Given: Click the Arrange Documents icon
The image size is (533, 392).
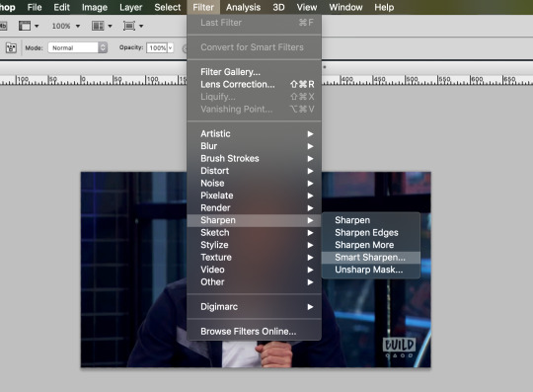Looking at the screenshot, I should coord(98,26).
